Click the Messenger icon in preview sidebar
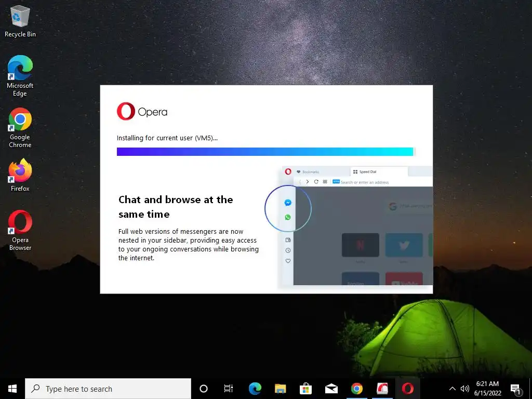 (288, 203)
